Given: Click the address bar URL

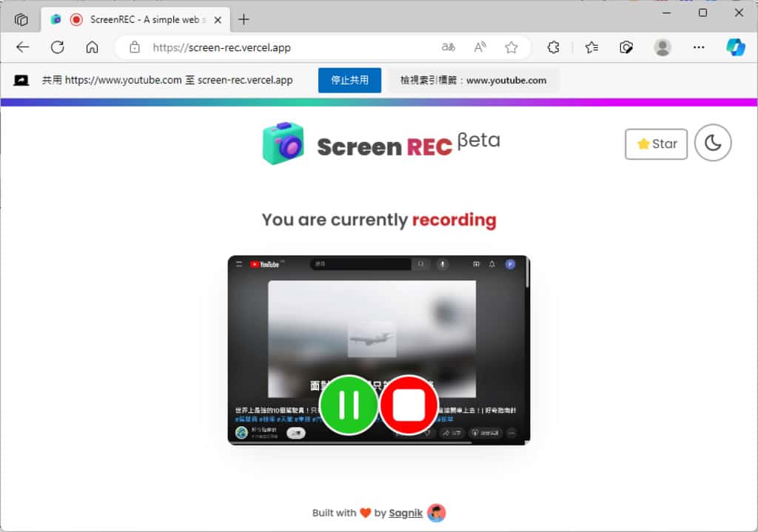Looking at the screenshot, I should point(222,48).
